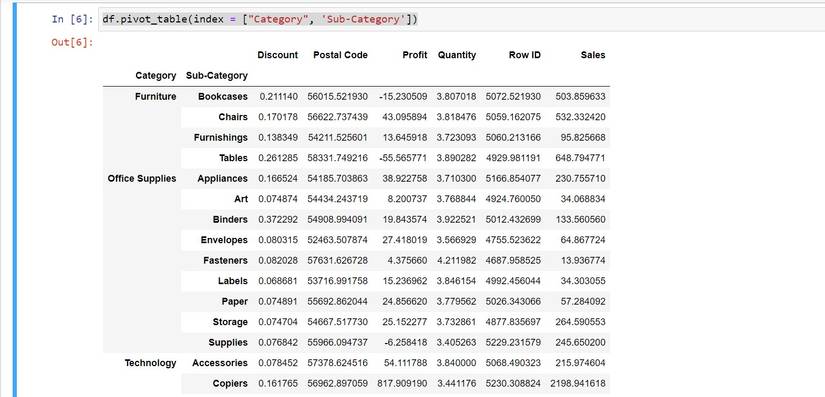Click the Row ID column header

(x=525, y=55)
